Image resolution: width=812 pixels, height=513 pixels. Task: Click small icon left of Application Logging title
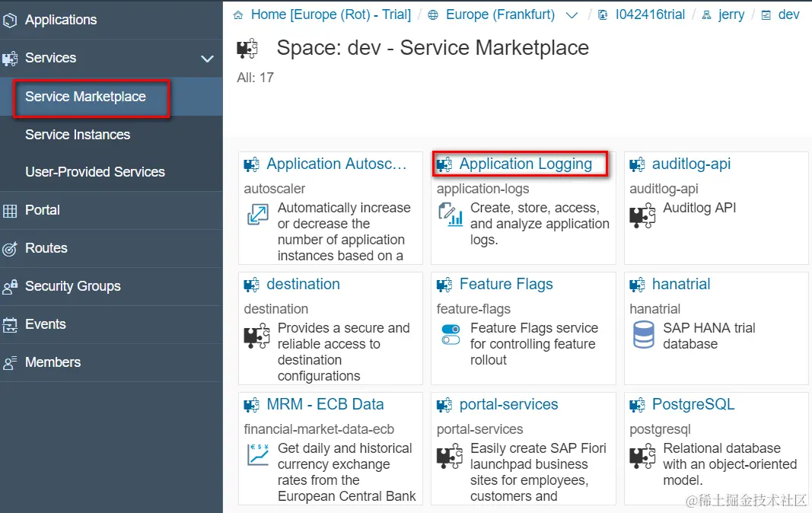pos(444,165)
